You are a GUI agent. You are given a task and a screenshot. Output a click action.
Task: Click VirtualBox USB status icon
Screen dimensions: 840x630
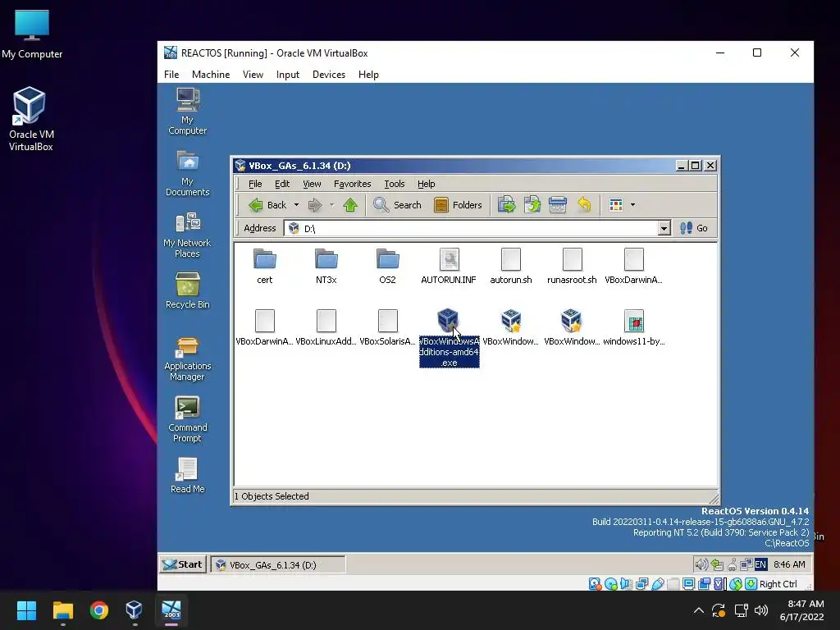(657, 584)
